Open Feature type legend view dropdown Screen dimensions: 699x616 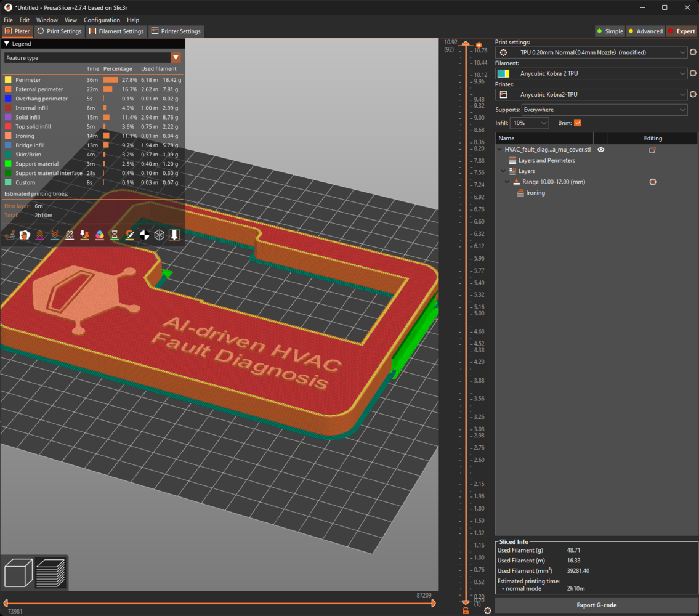pyautogui.click(x=92, y=58)
